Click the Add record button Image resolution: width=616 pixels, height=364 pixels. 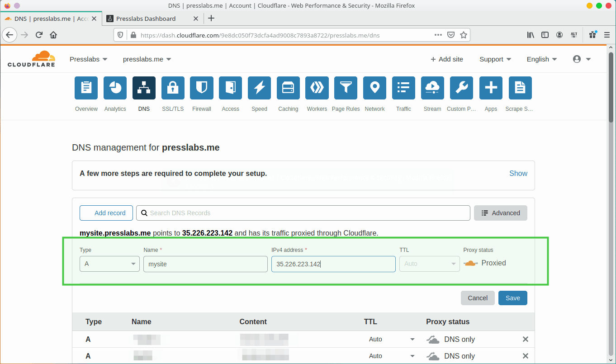(106, 213)
